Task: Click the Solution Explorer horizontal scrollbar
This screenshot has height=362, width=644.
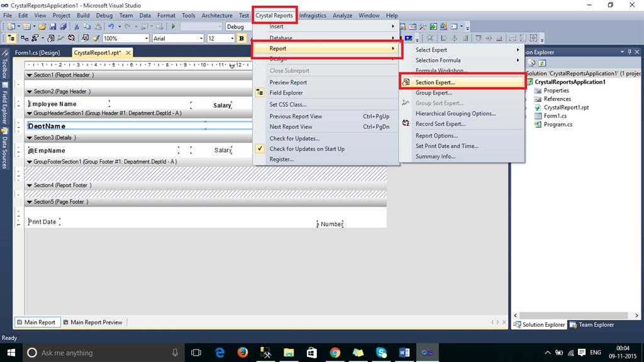Action: point(576,315)
